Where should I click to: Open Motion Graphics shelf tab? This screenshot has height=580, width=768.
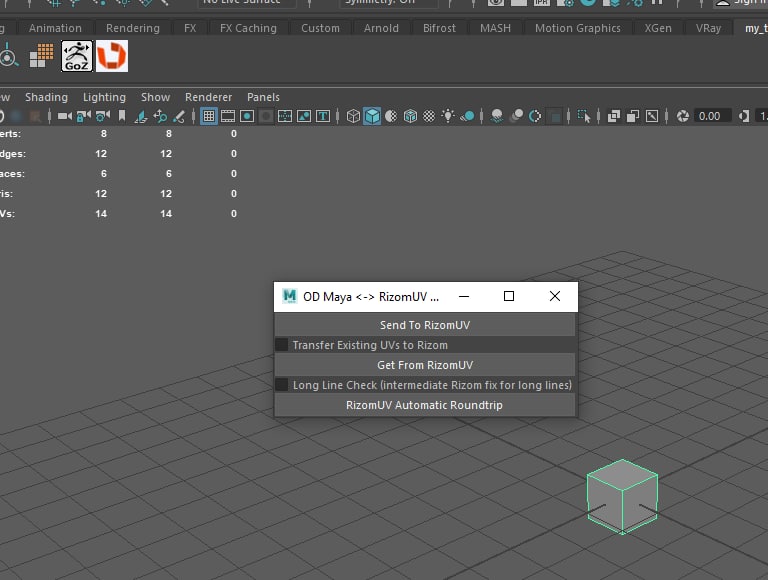tap(577, 28)
